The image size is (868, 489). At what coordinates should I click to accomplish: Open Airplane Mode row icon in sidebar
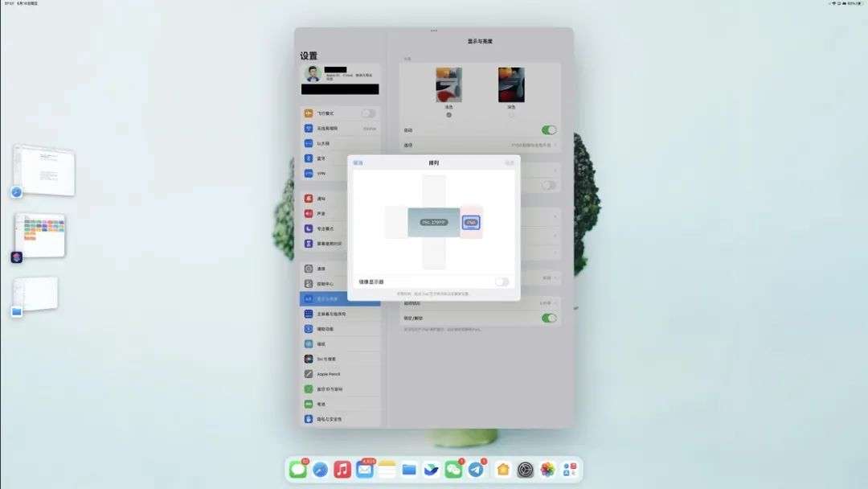pyautogui.click(x=309, y=113)
